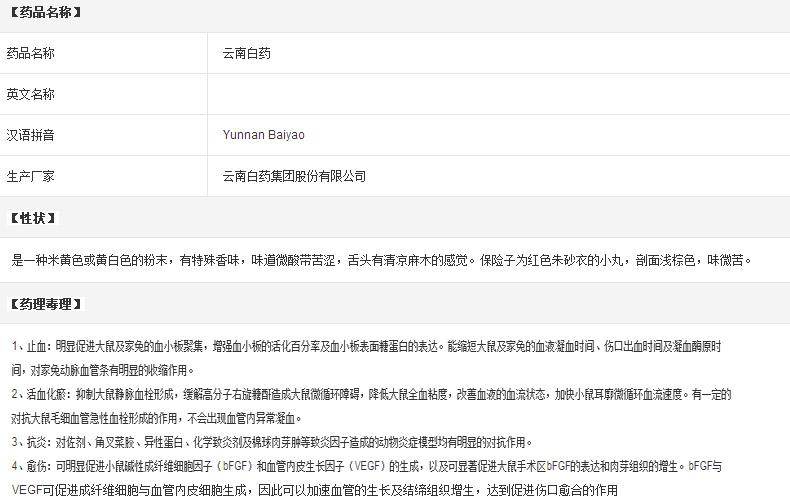Click 云南白药集团股份有限公司 manufacturer value
790x500 pixels.
pos(294,176)
